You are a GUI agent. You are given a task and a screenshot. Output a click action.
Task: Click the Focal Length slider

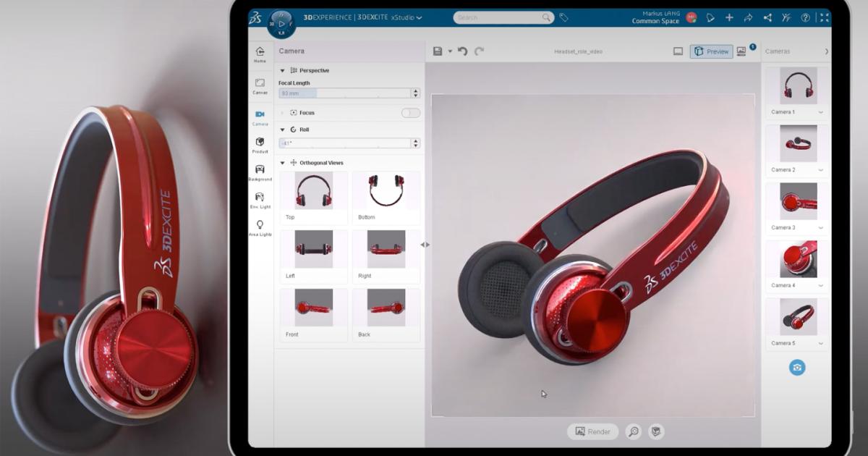[345, 93]
